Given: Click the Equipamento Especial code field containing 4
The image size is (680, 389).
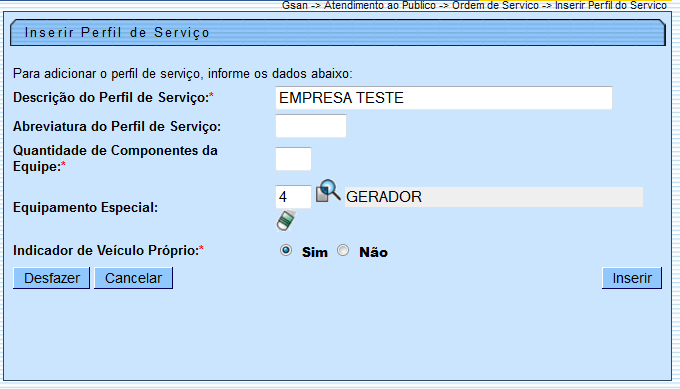Looking at the screenshot, I should pyautogui.click(x=294, y=197).
